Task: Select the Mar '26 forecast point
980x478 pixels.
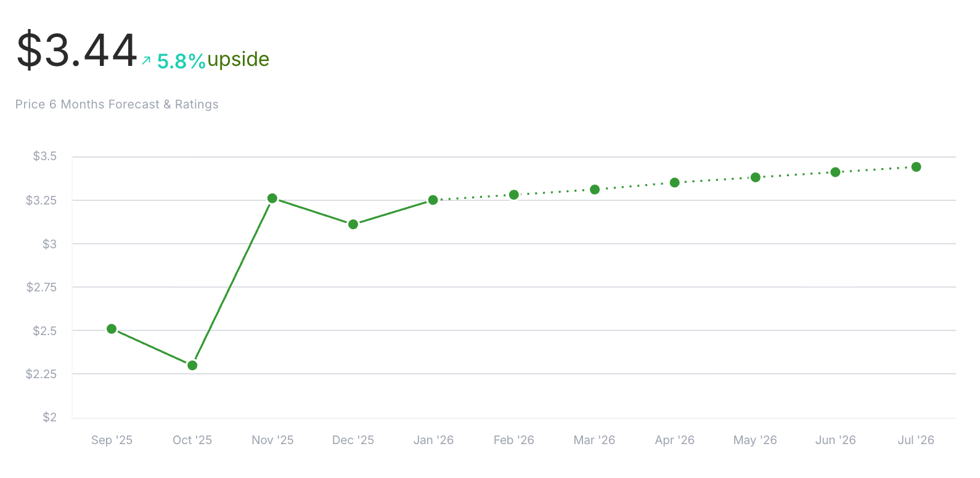Action: pyautogui.click(x=595, y=190)
